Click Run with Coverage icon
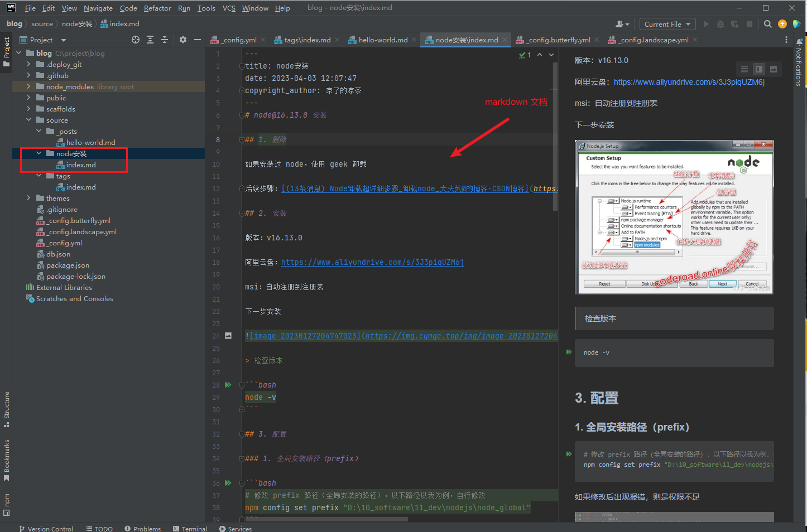The width and height of the screenshot is (807, 532). pos(735,24)
